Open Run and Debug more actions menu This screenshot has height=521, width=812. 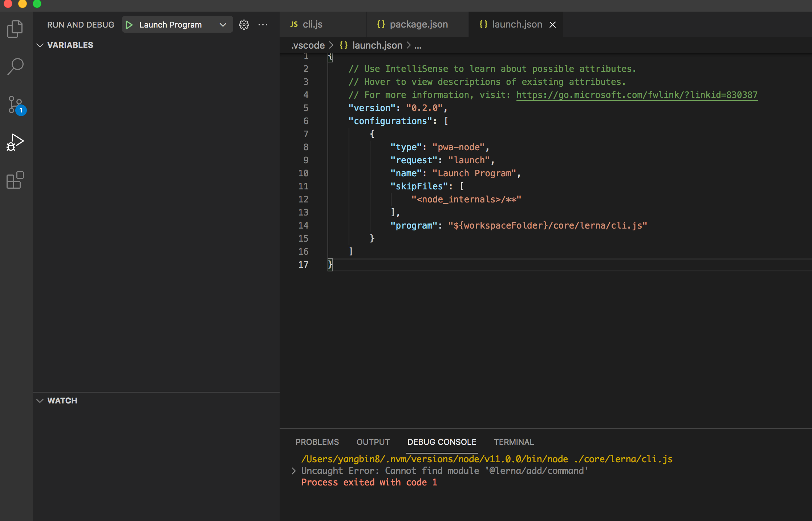click(x=263, y=25)
